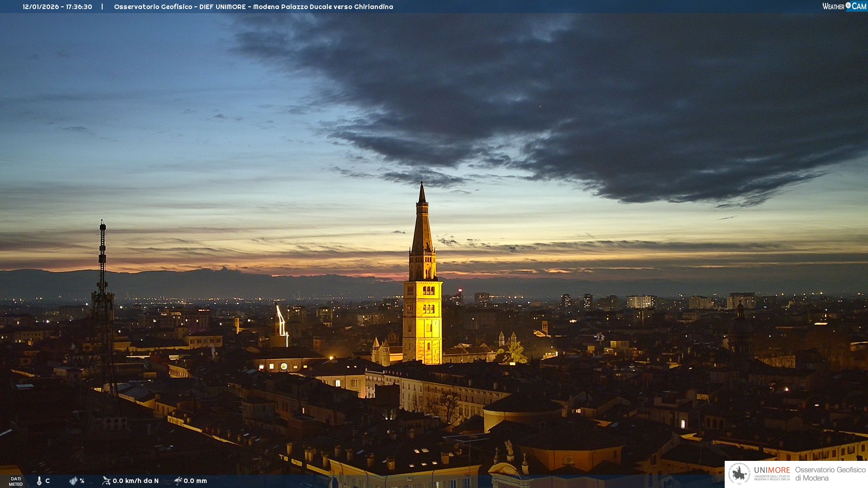Click the wind vane anemometer icon
Image resolution: width=868 pixels, height=488 pixels.
pos(106,481)
